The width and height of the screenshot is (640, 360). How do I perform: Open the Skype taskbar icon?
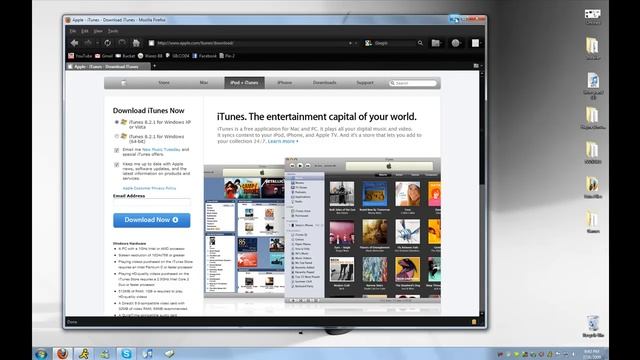click(x=126, y=353)
